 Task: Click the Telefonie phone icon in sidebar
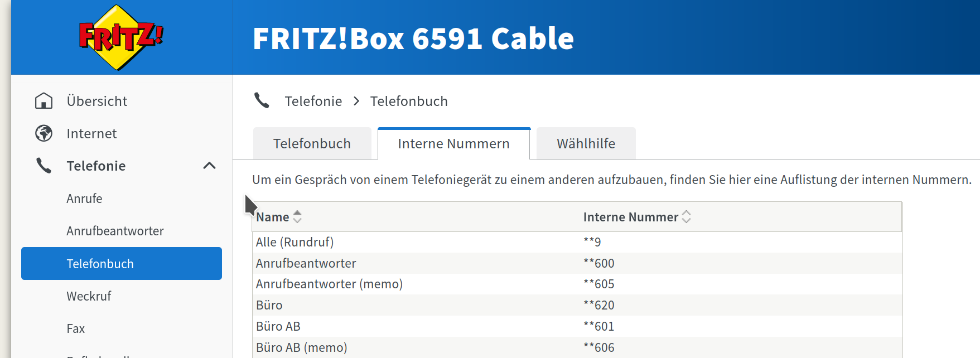(44, 166)
